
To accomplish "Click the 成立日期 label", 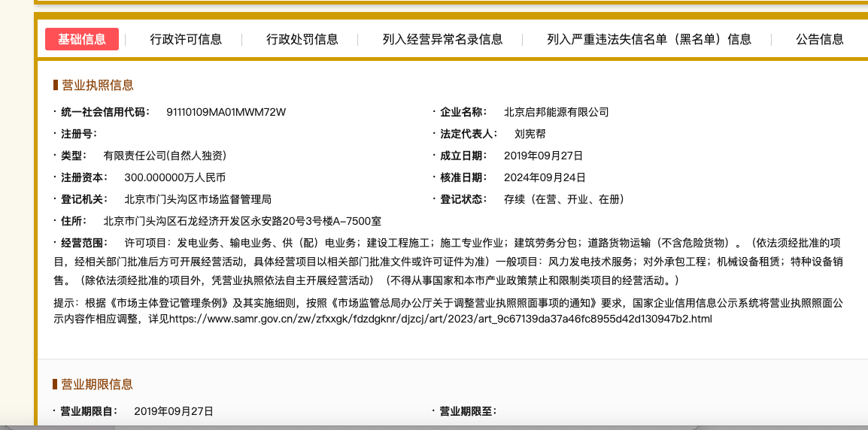I will tap(463, 156).
